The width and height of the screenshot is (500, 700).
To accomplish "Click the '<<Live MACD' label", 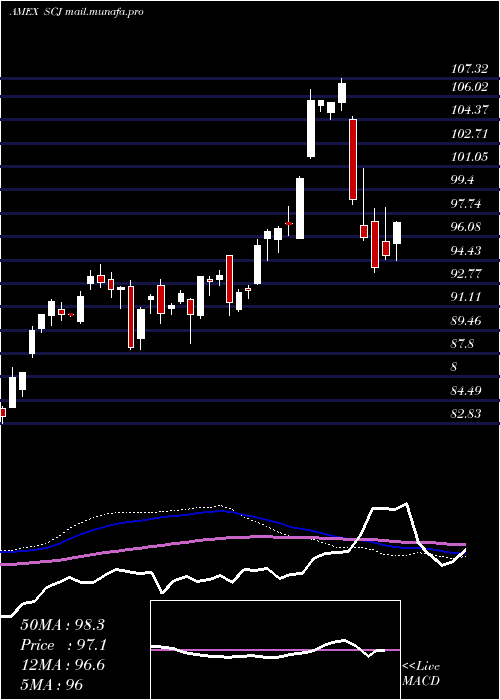I will click(x=421, y=674).
